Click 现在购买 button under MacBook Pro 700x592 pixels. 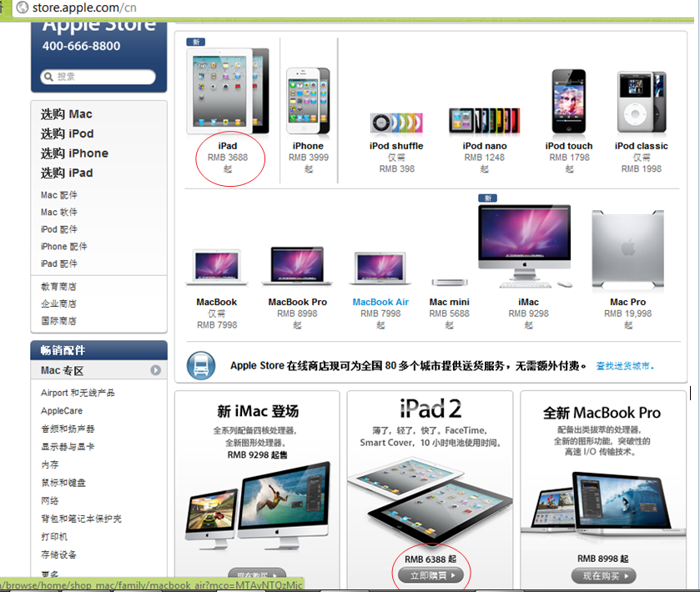click(603, 576)
